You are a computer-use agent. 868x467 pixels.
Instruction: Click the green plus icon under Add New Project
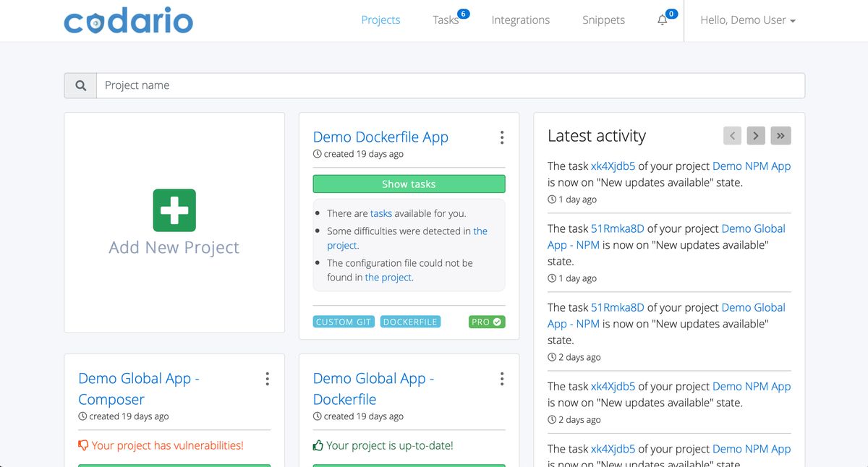[x=174, y=210]
